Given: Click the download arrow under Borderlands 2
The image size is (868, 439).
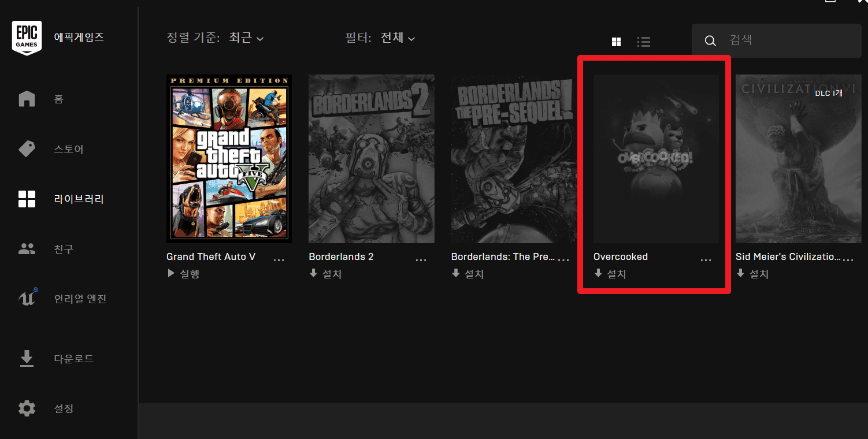Looking at the screenshot, I should pos(313,273).
